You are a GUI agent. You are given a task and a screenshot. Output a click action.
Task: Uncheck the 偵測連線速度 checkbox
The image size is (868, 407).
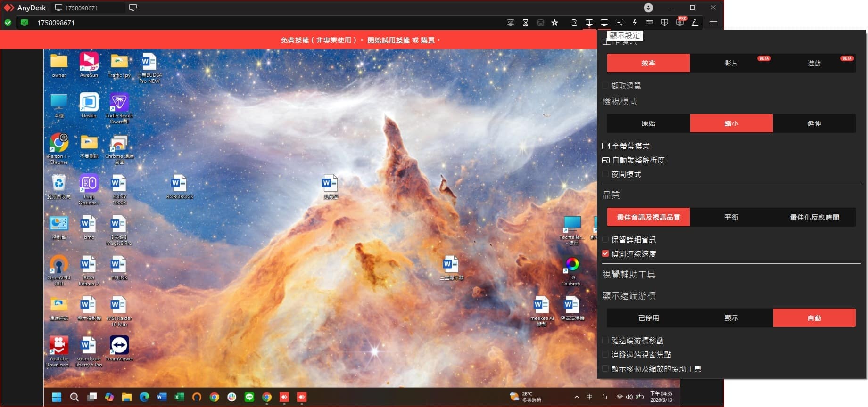(x=605, y=253)
